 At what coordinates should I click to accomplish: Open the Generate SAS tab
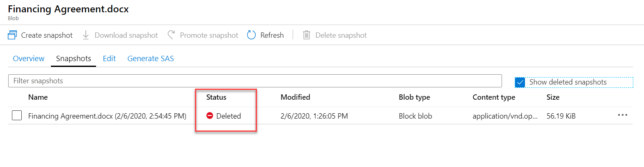151,59
